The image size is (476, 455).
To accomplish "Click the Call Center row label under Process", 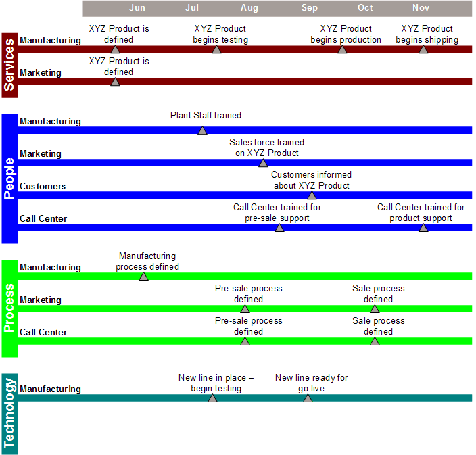I will [43, 332].
